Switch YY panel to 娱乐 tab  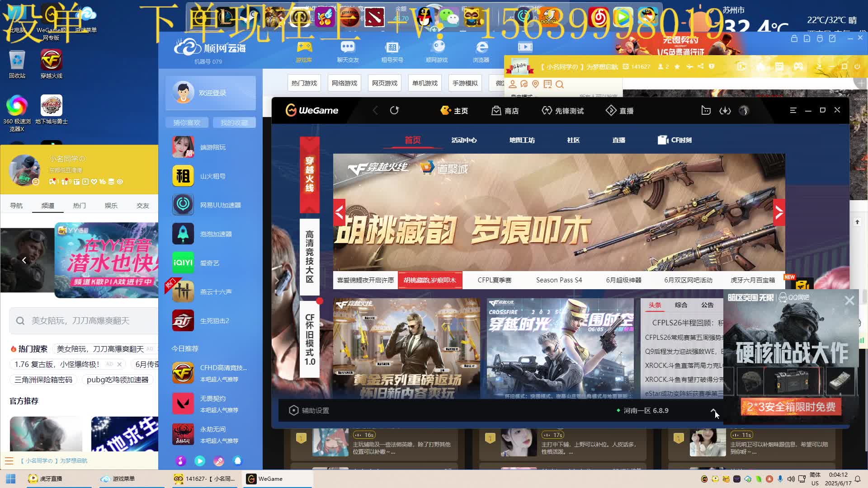click(x=111, y=206)
